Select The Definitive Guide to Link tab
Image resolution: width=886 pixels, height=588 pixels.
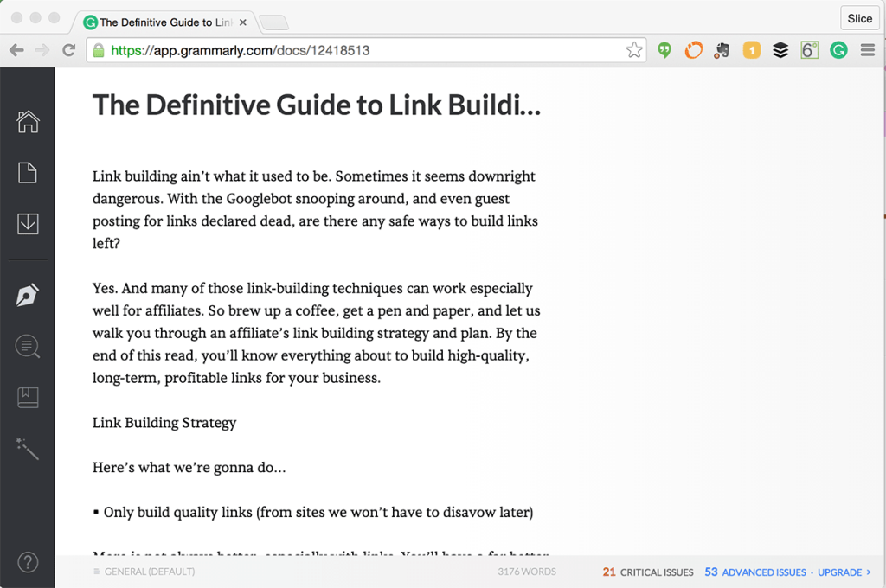coord(164,22)
